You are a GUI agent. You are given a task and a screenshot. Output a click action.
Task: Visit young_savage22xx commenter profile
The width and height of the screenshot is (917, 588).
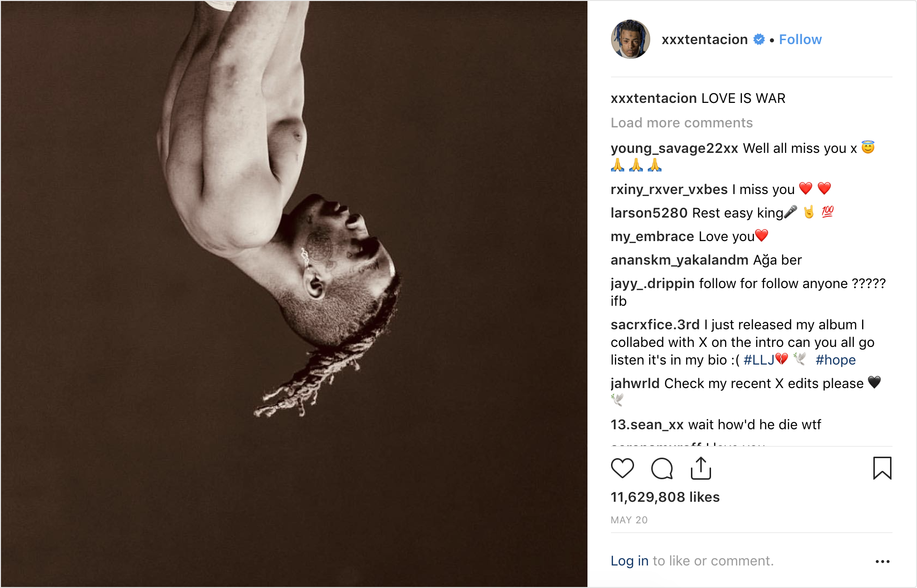[674, 148]
